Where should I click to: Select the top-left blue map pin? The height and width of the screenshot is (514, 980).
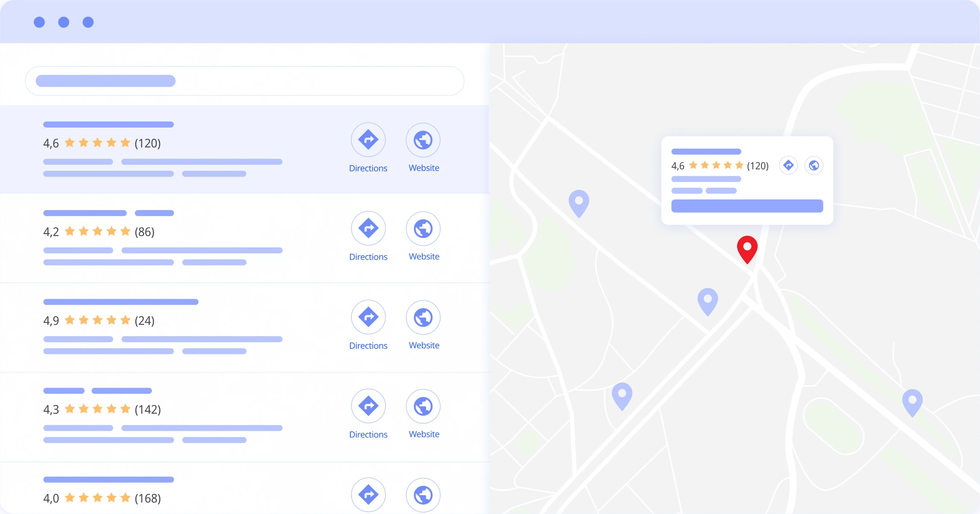578,202
